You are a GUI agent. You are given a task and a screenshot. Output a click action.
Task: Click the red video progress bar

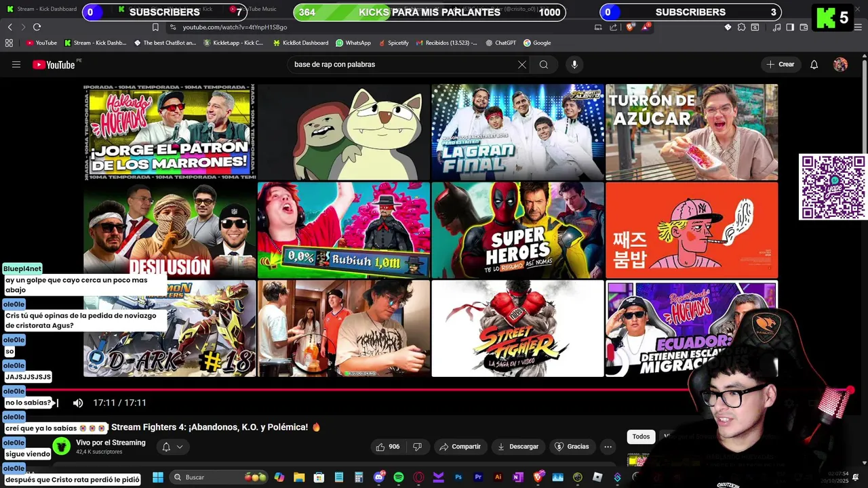pos(434,390)
